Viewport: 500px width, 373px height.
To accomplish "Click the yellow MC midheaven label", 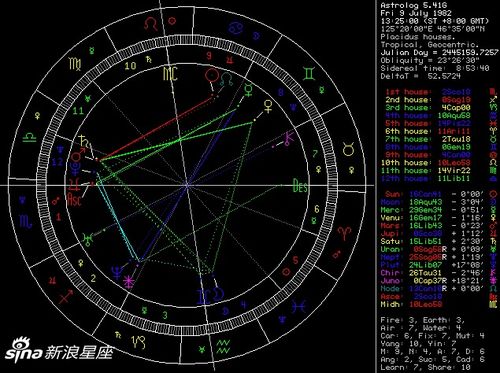I will point(170,74).
